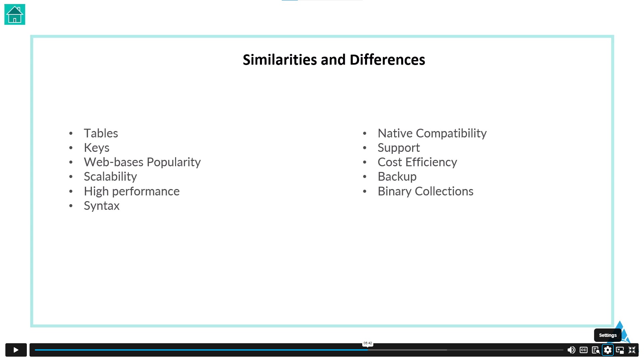Click the Play button to start video
Screen dimensions: 644x362
(15, 350)
